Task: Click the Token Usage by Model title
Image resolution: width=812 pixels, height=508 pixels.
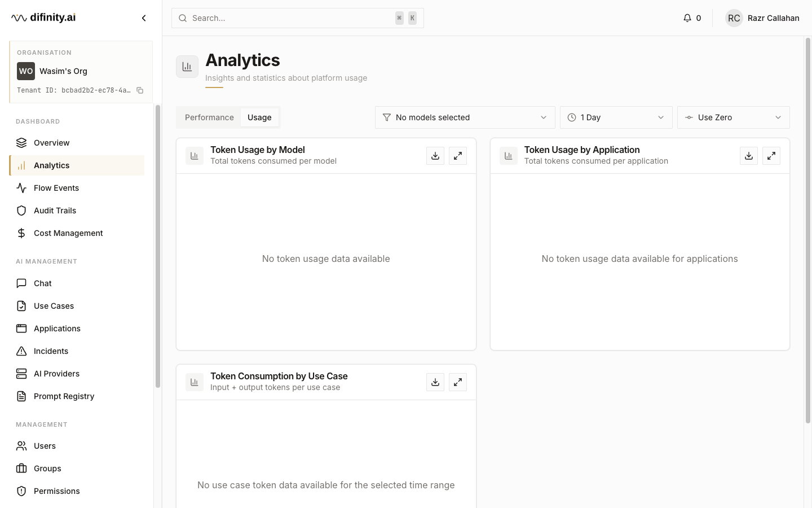Action: [258, 150]
